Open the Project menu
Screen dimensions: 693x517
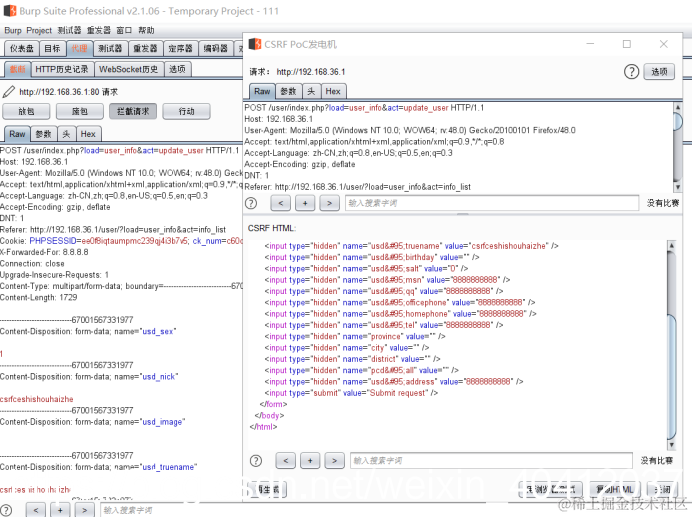pyautogui.click(x=39, y=30)
